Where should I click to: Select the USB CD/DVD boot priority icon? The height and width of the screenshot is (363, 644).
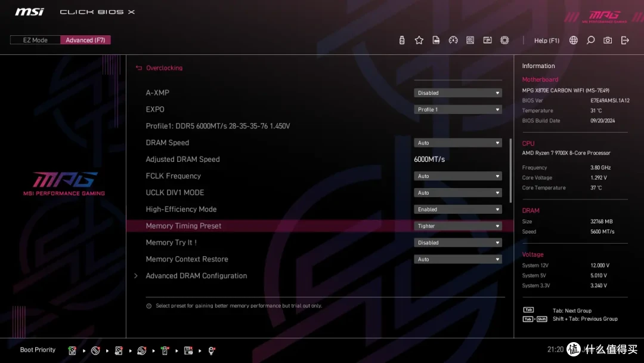pyautogui.click(x=142, y=350)
